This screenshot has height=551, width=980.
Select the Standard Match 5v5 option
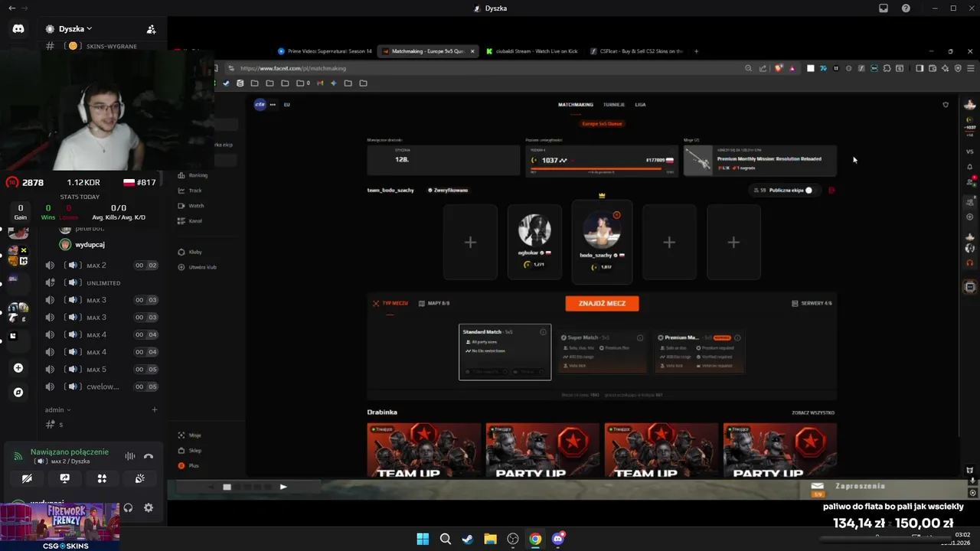[505, 352]
